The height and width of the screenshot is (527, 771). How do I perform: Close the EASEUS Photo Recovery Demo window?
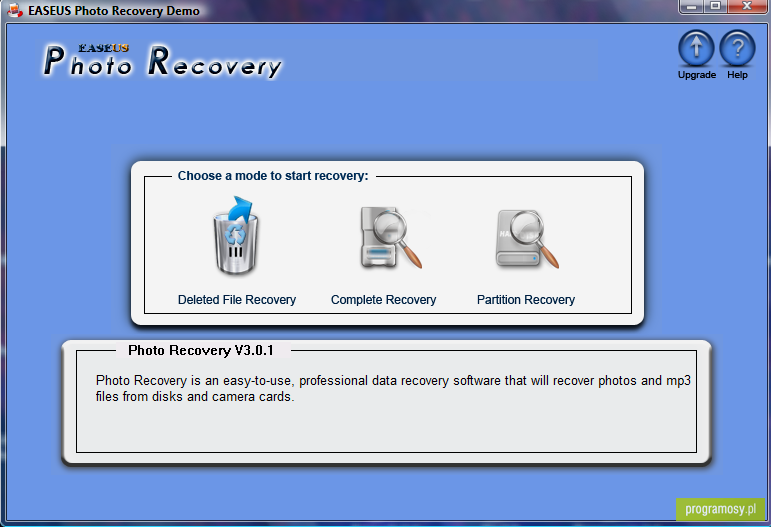pyautogui.click(x=747, y=6)
